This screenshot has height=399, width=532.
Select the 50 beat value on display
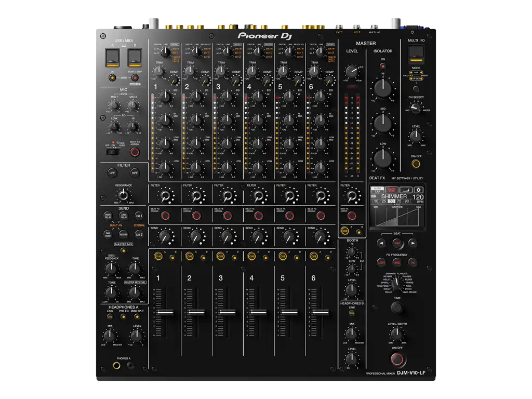(x=391, y=200)
